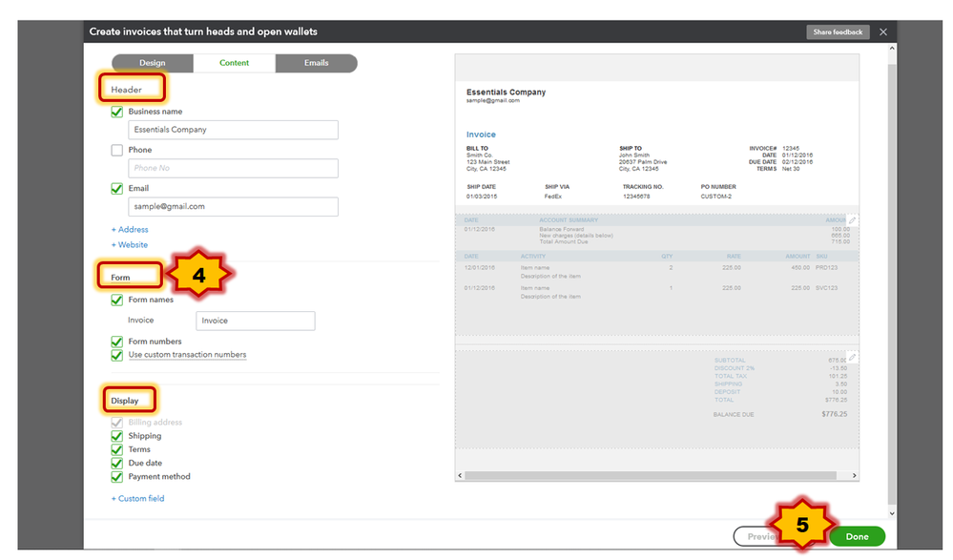Uncheck the Form numbers checkbox

tap(116, 342)
